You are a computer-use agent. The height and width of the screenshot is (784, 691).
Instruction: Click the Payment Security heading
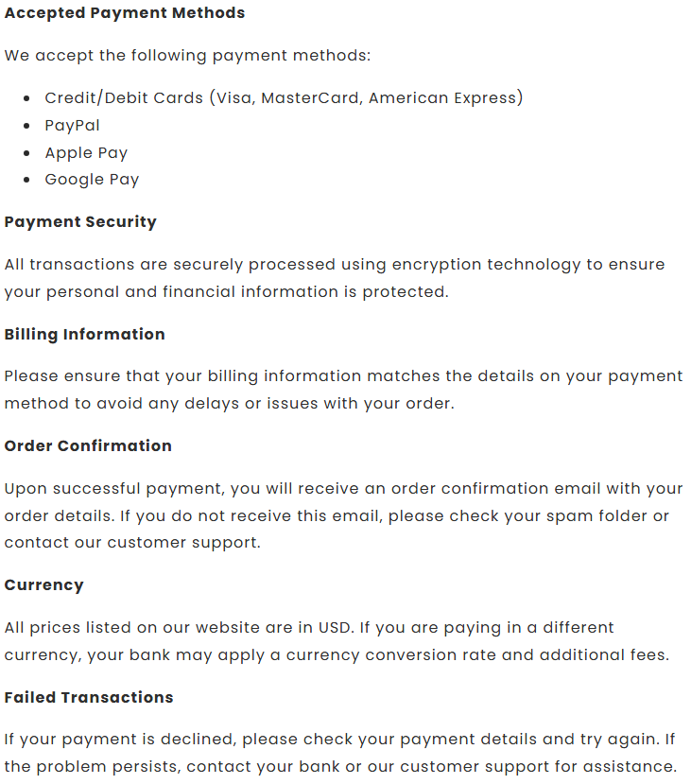click(80, 222)
